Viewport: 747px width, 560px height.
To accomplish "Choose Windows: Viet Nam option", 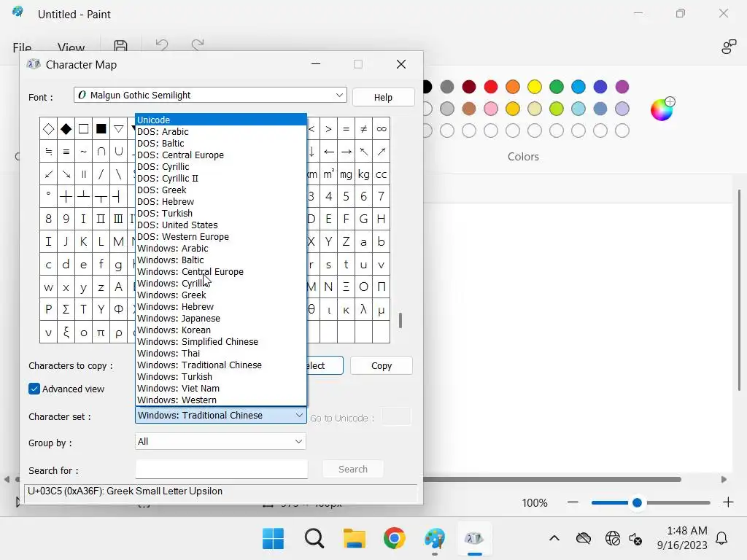I will pos(220,388).
